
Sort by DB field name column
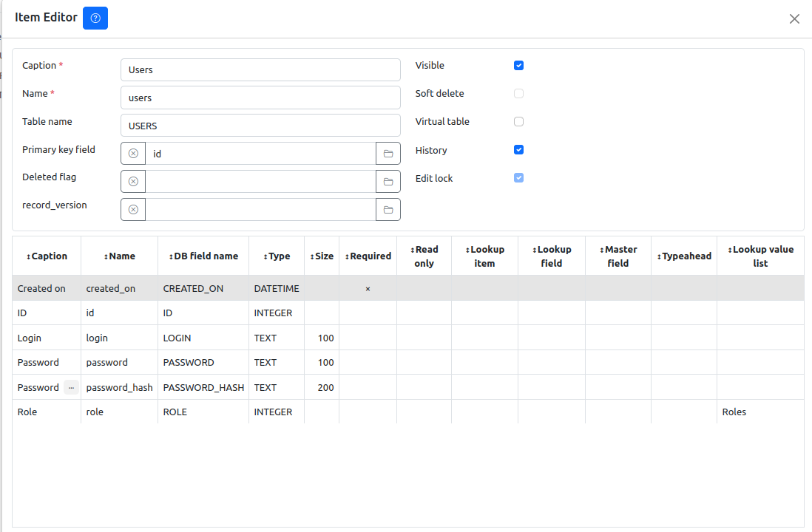point(203,256)
